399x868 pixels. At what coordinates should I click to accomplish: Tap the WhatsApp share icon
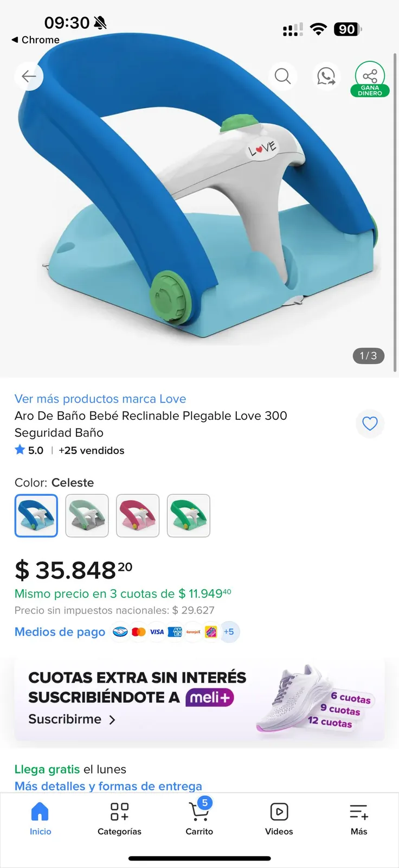coord(326,76)
